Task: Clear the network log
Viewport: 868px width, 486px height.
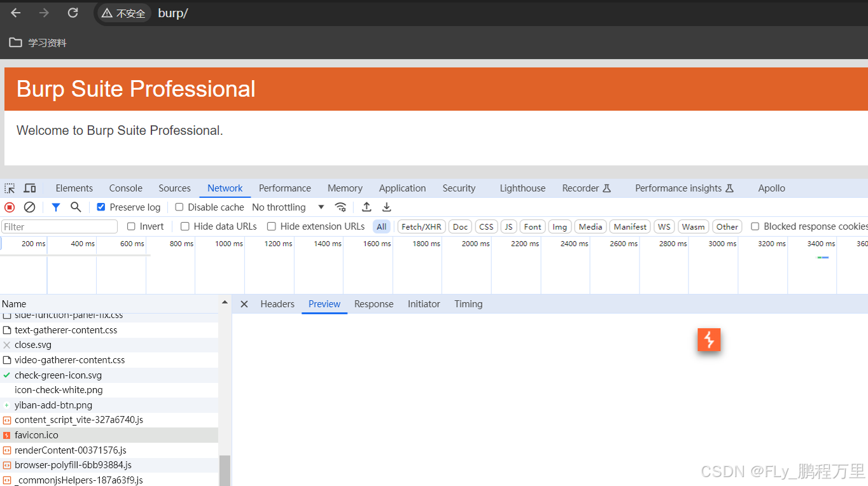Action: coord(29,207)
